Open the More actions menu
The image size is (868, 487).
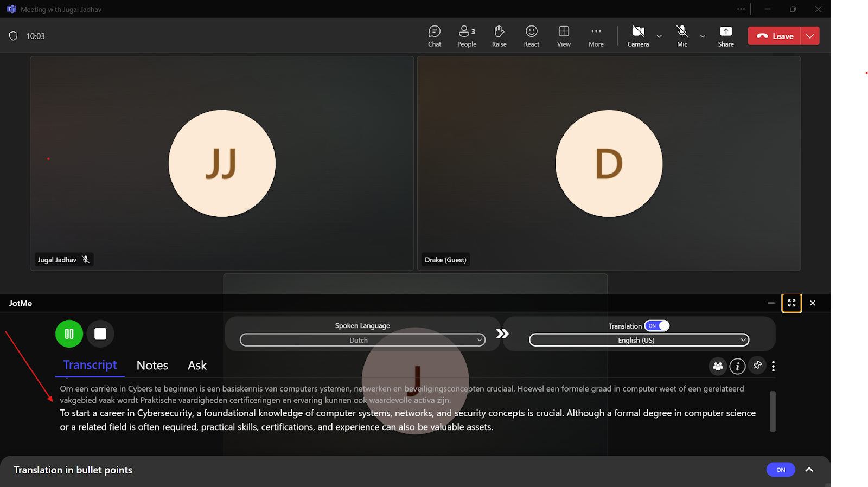pos(596,36)
